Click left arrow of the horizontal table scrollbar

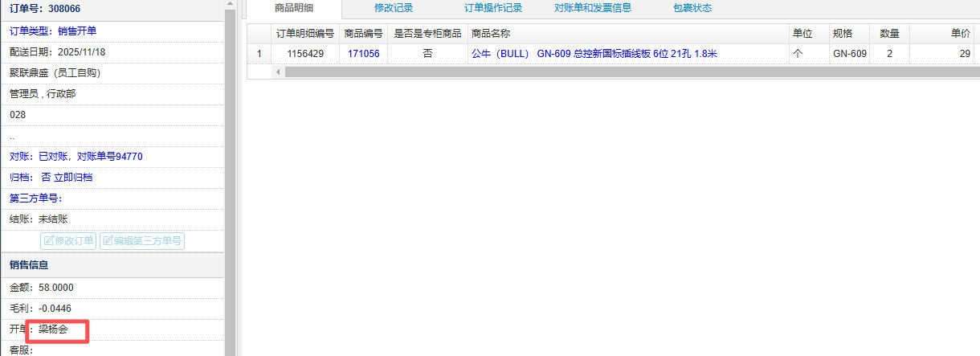pos(278,72)
